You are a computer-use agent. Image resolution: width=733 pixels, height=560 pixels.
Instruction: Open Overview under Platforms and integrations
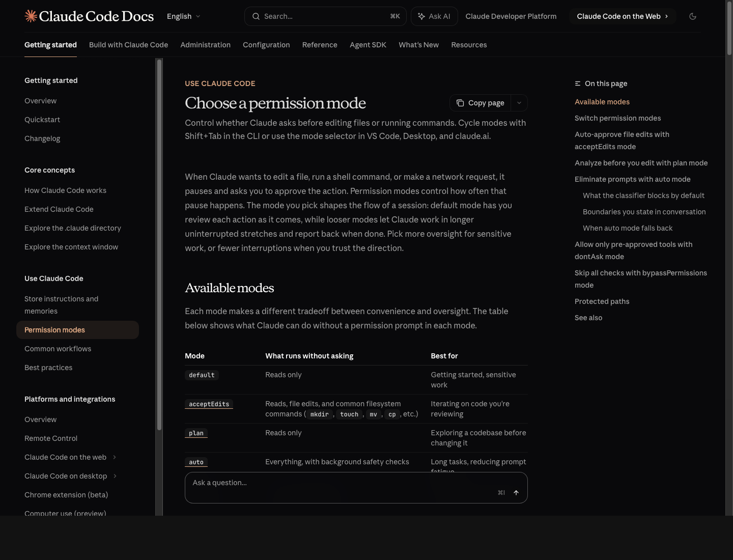tap(40, 419)
